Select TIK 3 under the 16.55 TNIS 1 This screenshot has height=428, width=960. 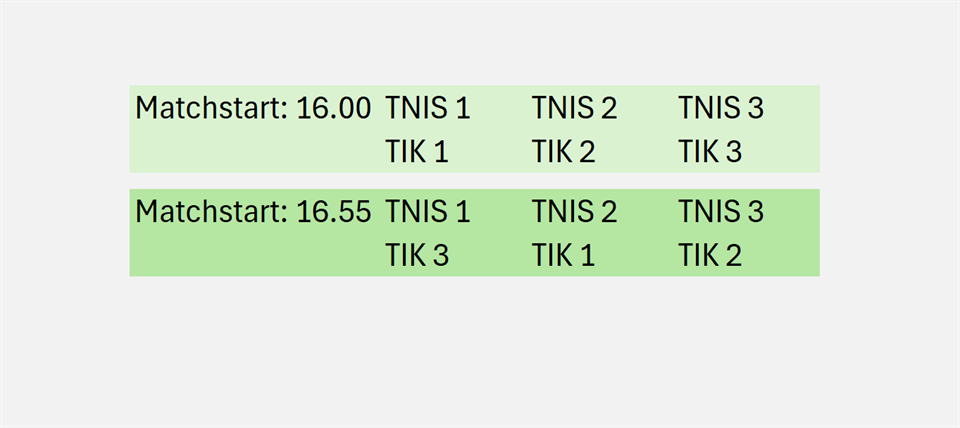click(416, 256)
